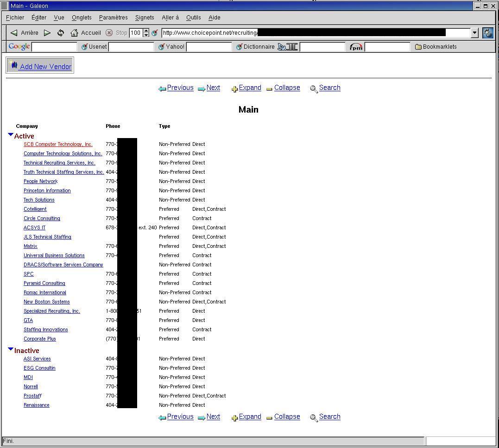Increase the zoom level stepper
This screenshot has height=448, width=499.
146,31
